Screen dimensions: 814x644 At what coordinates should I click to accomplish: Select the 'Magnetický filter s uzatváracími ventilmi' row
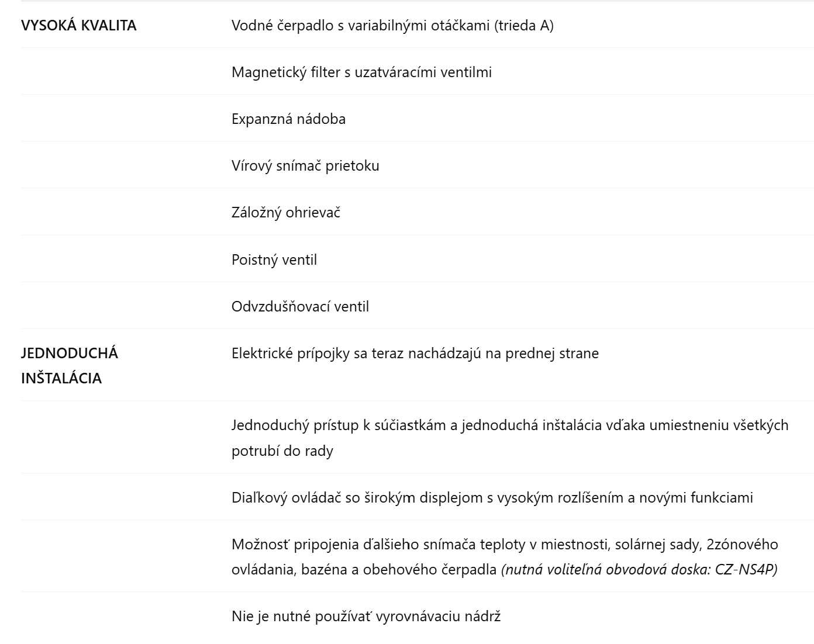click(361, 72)
